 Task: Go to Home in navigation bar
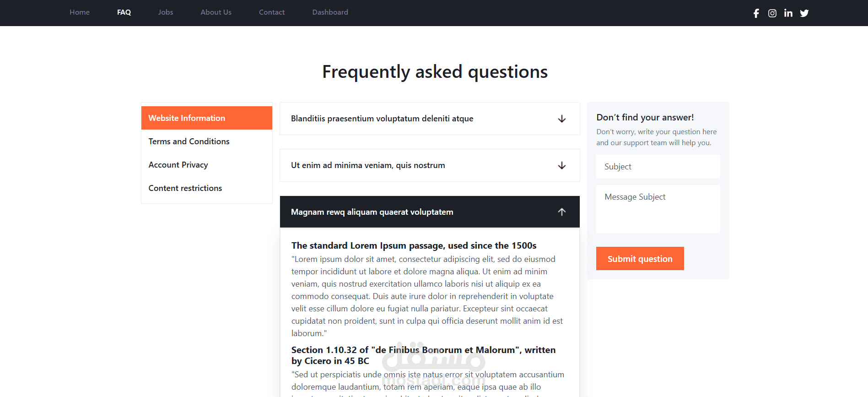click(x=80, y=12)
